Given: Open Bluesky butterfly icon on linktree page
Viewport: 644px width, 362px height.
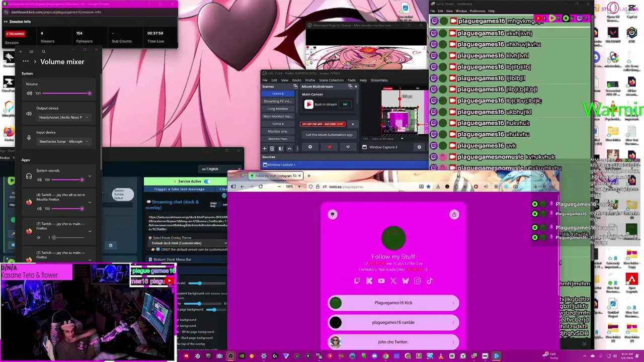Looking at the screenshot, I should click(406, 281).
